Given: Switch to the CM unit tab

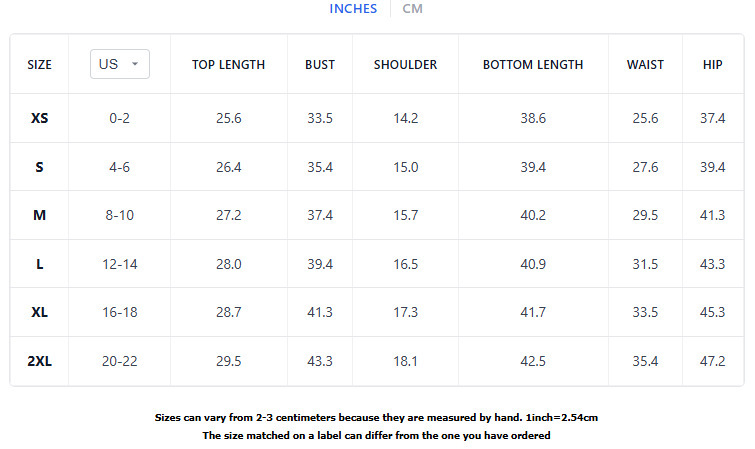Looking at the screenshot, I should point(412,9).
